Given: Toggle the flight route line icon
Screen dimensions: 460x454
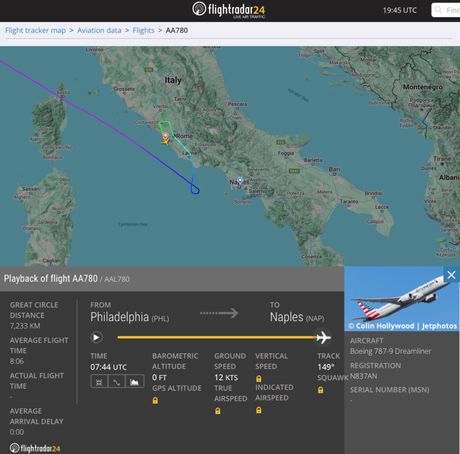Looking at the screenshot, I should point(116,381).
